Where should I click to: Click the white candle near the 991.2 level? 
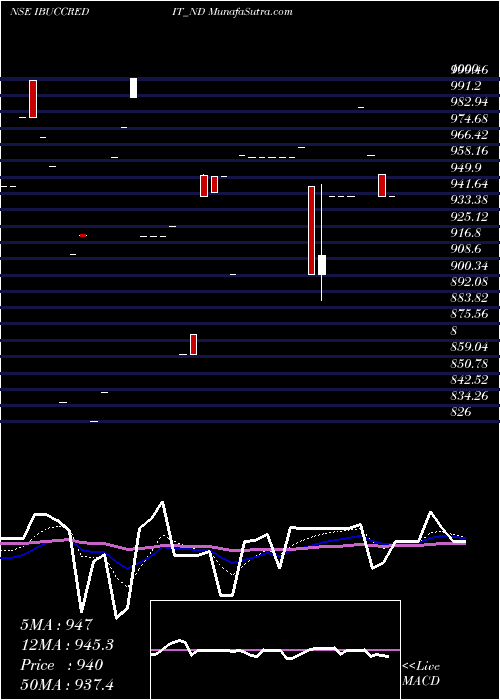133,88
